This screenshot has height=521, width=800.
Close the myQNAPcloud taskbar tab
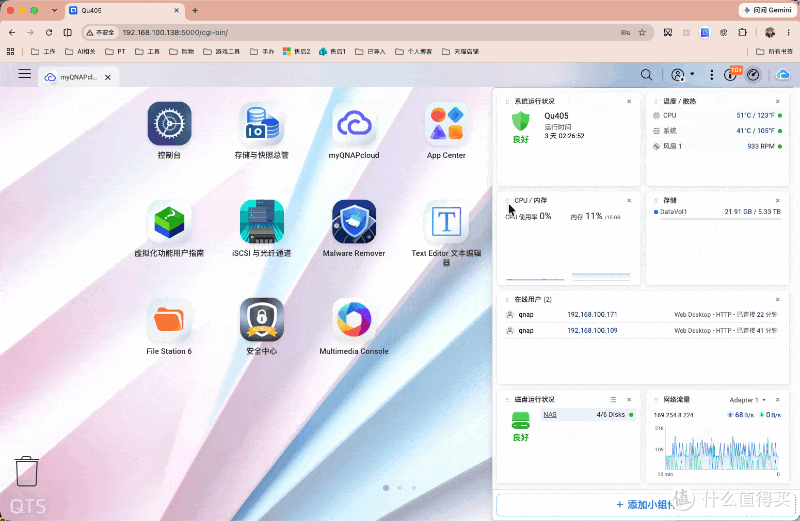coord(108,77)
